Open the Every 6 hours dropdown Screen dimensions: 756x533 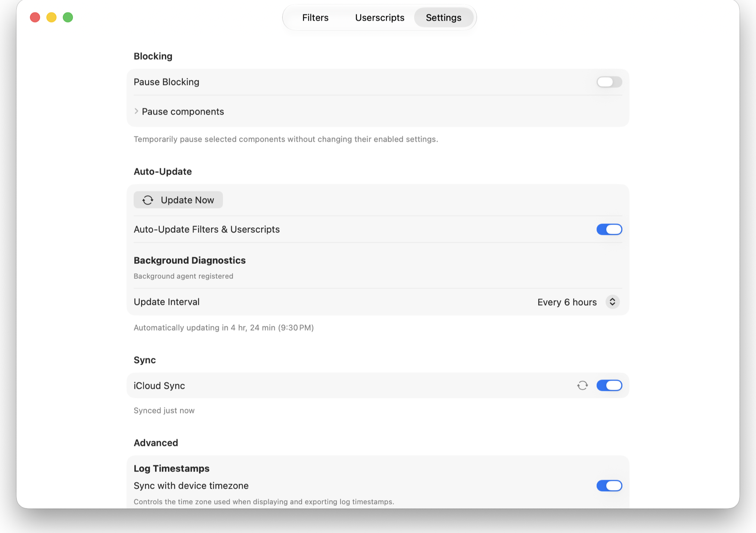pyautogui.click(x=578, y=302)
